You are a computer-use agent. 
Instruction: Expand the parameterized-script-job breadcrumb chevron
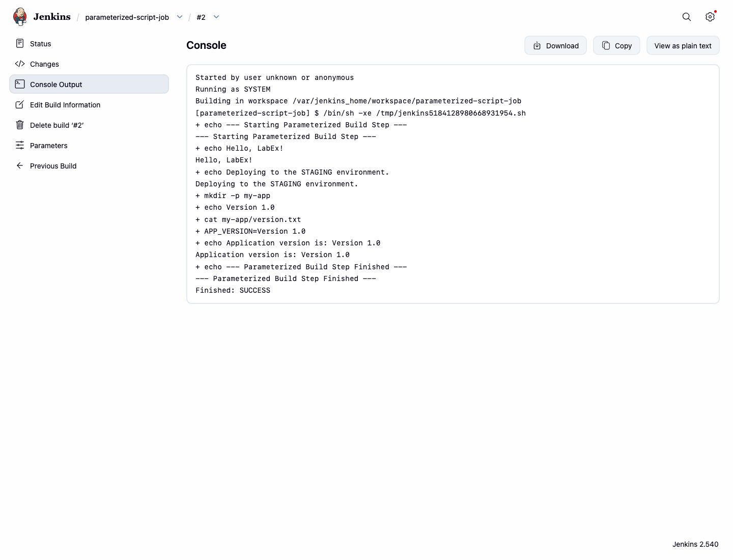pos(180,17)
